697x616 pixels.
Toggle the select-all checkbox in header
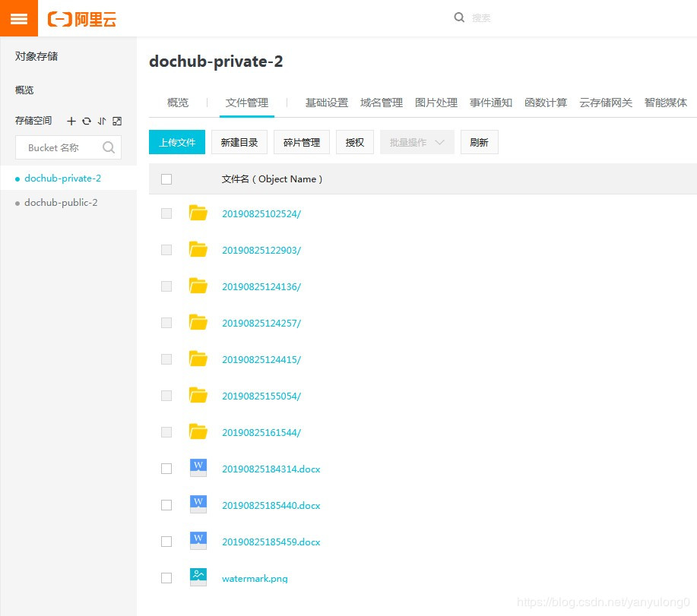[x=166, y=179]
